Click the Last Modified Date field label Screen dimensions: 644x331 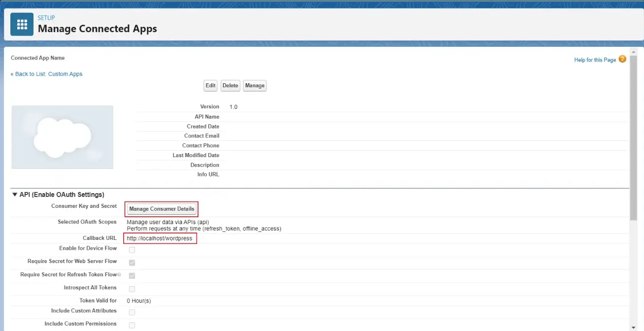coord(196,155)
